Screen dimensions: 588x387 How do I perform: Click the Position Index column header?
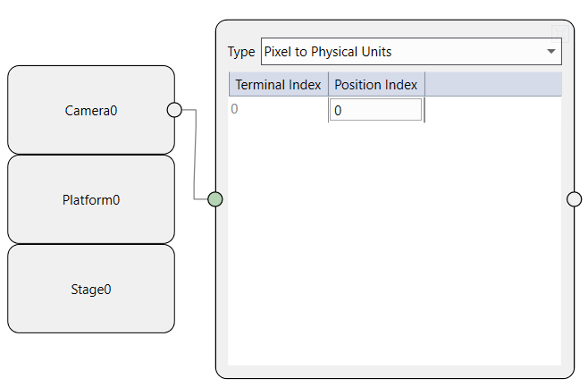(x=375, y=85)
